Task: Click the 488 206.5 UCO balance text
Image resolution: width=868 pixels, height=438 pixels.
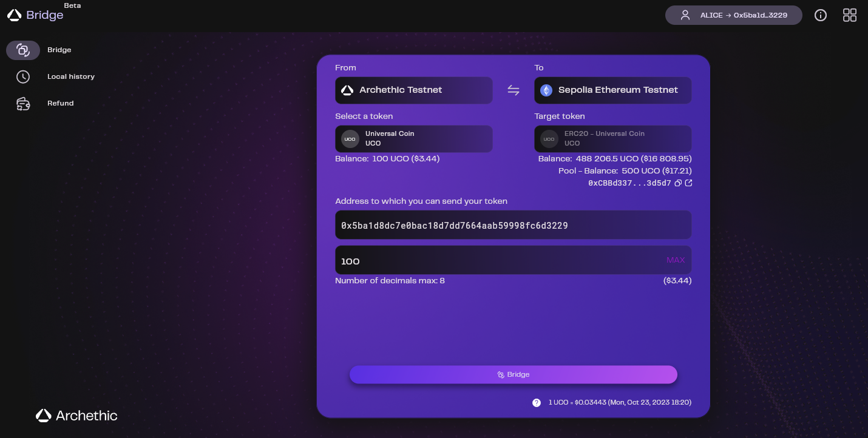Action: (x=615, y=159)
